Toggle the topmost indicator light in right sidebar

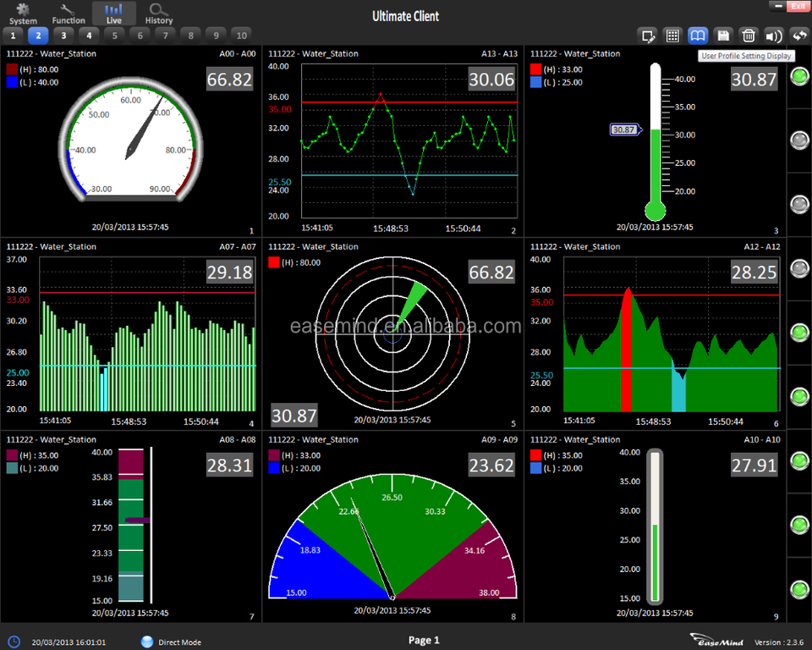click(799, 77)
